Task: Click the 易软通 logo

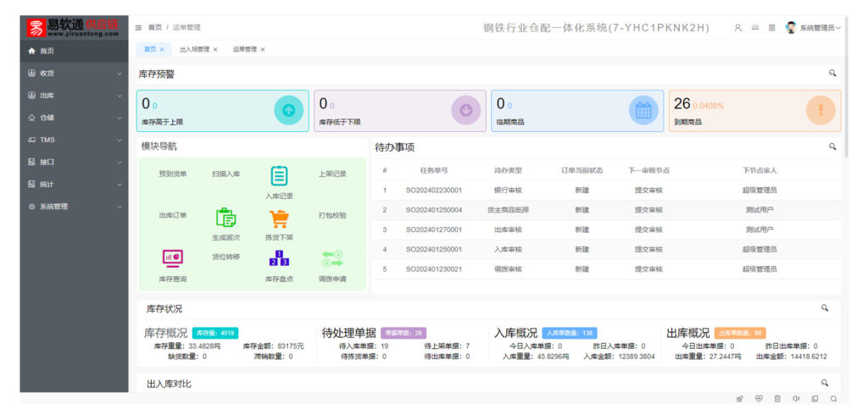Action: pos(74,28)
